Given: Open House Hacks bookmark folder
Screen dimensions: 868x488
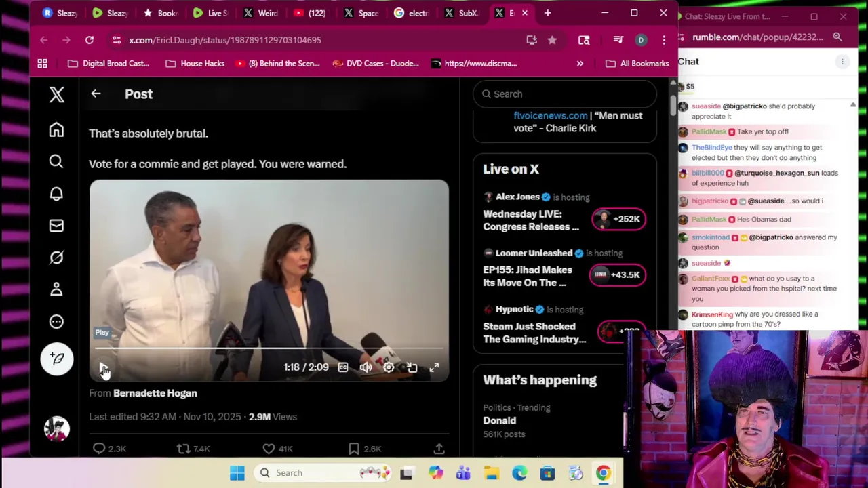Looking at the screenshot, I should pyautogui.click(x=195, y=64).
